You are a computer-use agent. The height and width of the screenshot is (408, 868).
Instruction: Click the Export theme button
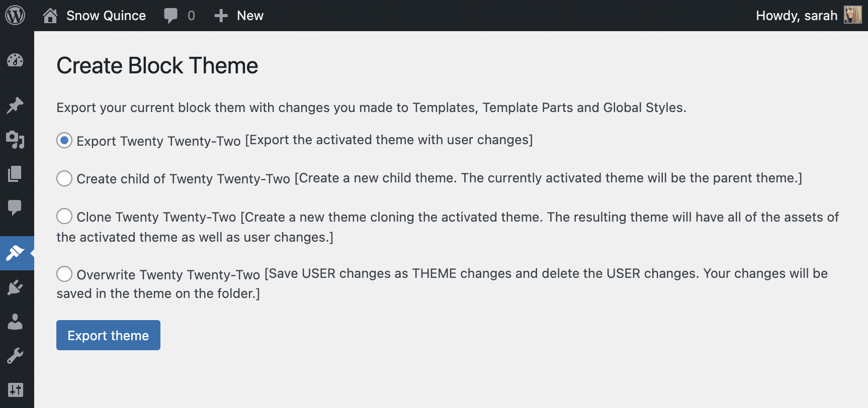[108, 335]
